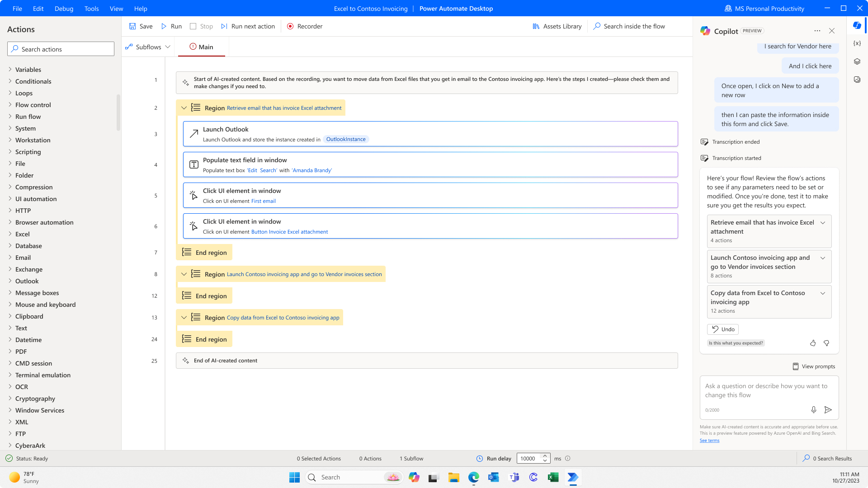Open Microsoft Edge from taskbar

pos(473,477)
